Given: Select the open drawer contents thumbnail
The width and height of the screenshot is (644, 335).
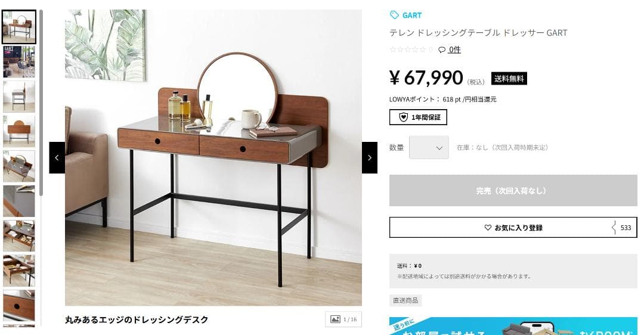Looking at the screenshot, I should 19,235.
